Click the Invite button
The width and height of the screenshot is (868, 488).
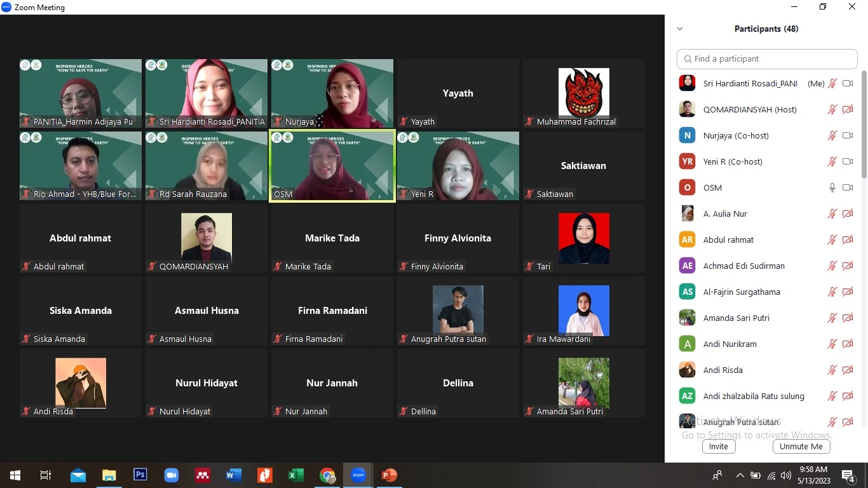point(719,446)
